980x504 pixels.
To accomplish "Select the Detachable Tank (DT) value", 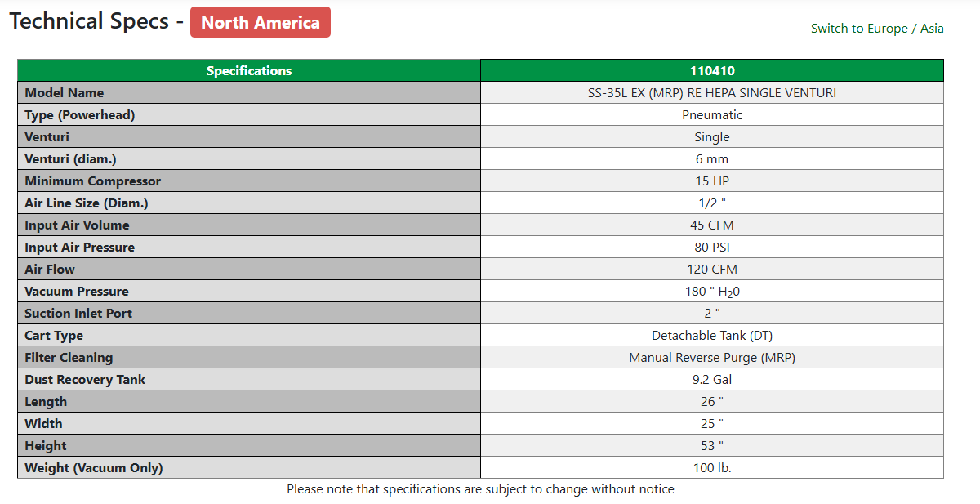I will (712, 336).
